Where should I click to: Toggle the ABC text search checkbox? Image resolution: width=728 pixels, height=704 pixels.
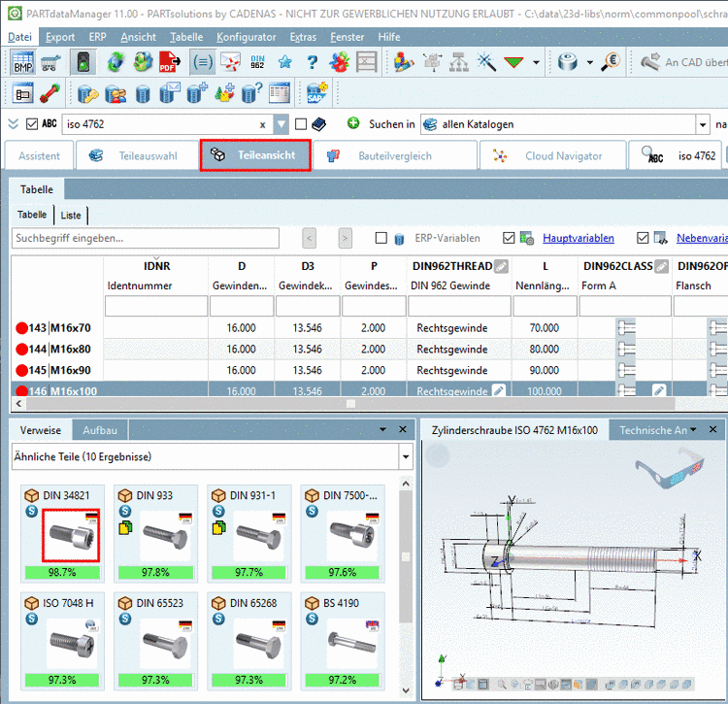click(x=32, y=124)
